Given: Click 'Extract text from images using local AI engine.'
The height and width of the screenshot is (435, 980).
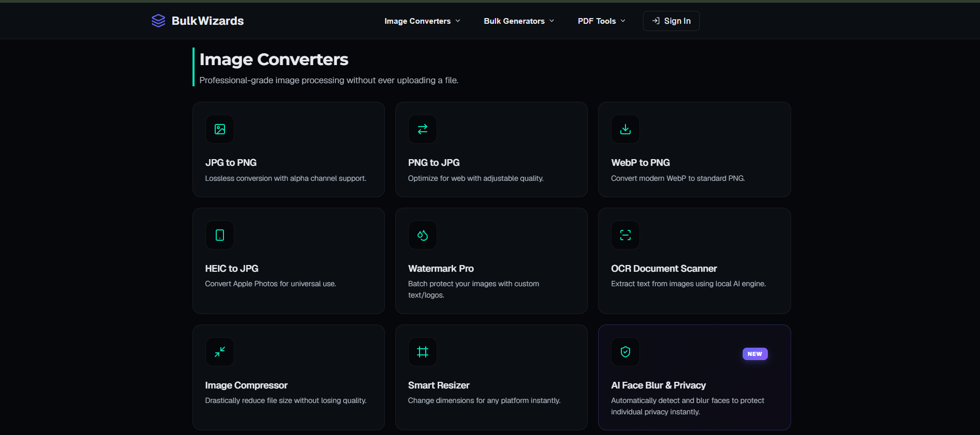Looking at the screenshot, I should click(x=688, y=284).
